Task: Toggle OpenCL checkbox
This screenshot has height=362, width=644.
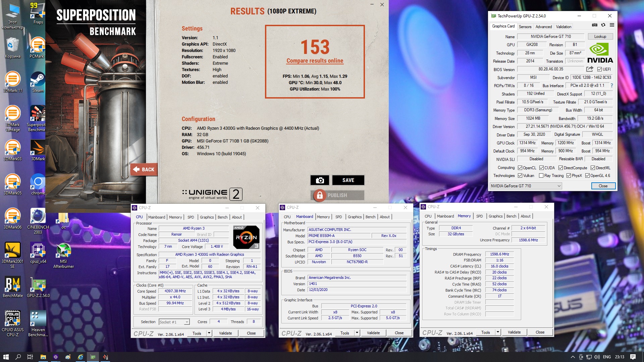Action: pos(520,168)
